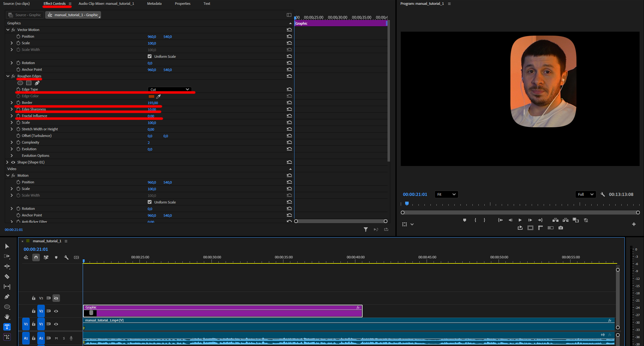Click the Edge Color swatch

coord(151,96)
